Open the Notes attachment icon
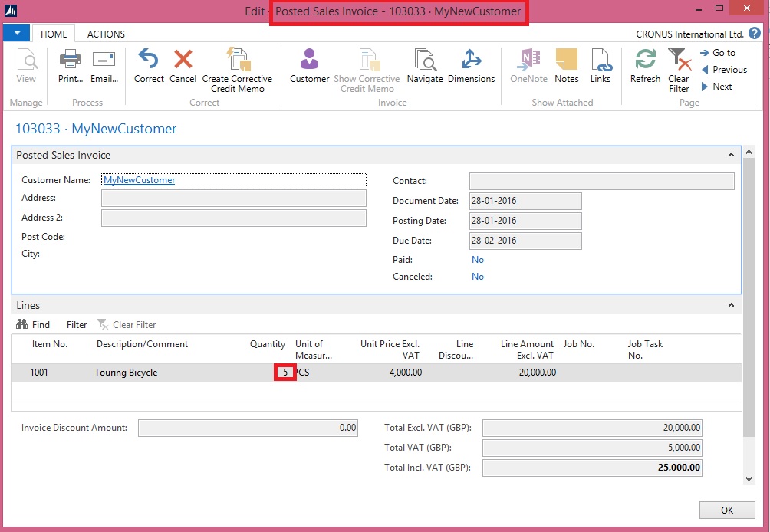Screen dimensions: 770x532 [566, 60]
